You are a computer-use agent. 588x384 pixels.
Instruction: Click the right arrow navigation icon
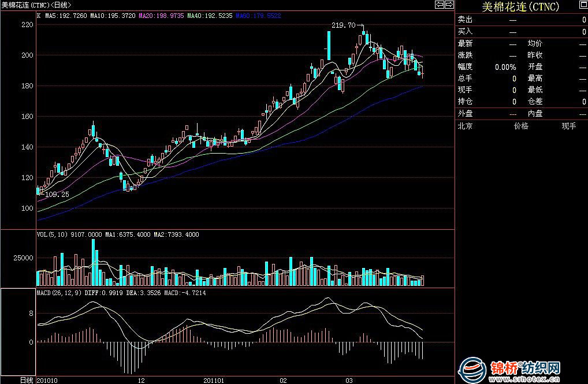click(x=449, y=5)
